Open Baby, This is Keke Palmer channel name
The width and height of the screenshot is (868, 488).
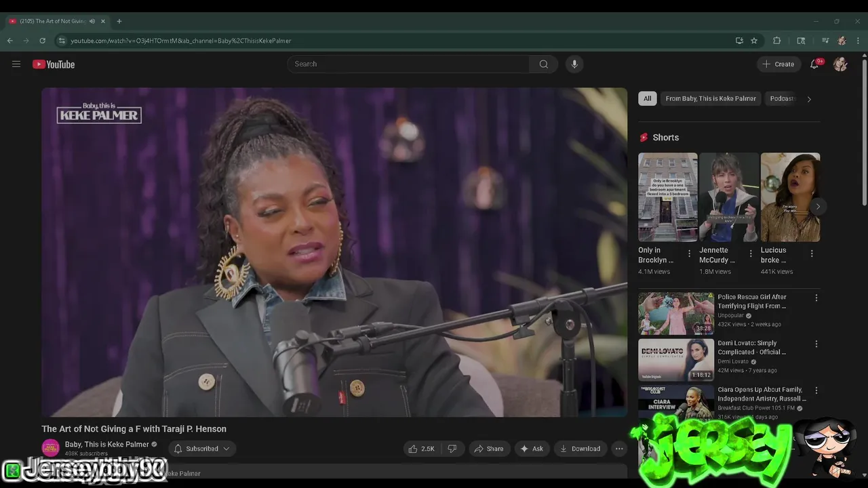[107, 445]
